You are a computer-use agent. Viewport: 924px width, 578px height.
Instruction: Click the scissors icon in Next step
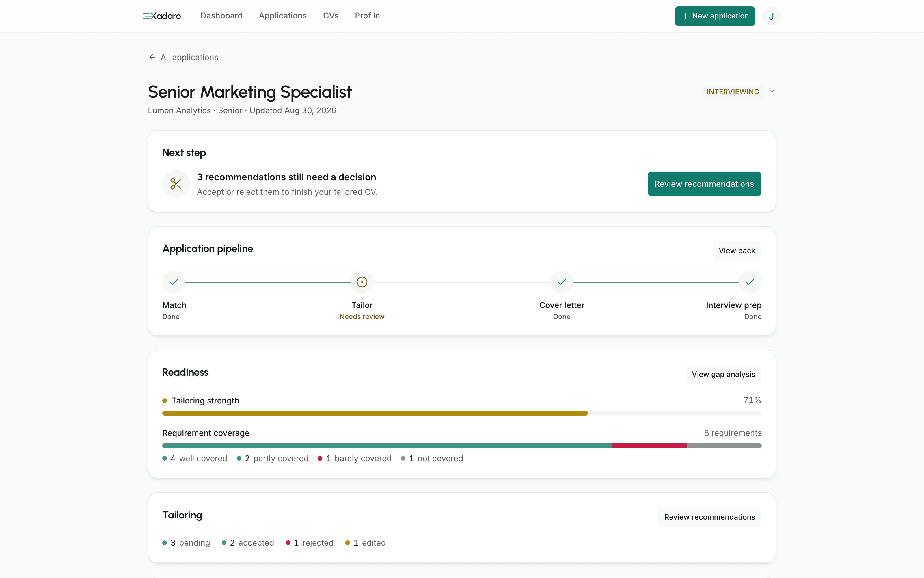coord(176,184)
